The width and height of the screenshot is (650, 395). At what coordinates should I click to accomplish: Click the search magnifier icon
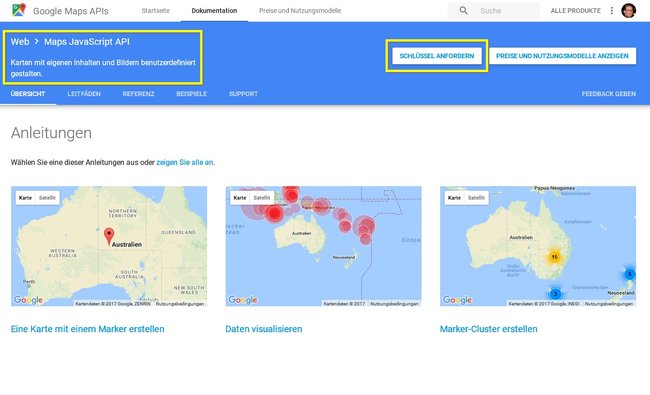tap(463, 10)
